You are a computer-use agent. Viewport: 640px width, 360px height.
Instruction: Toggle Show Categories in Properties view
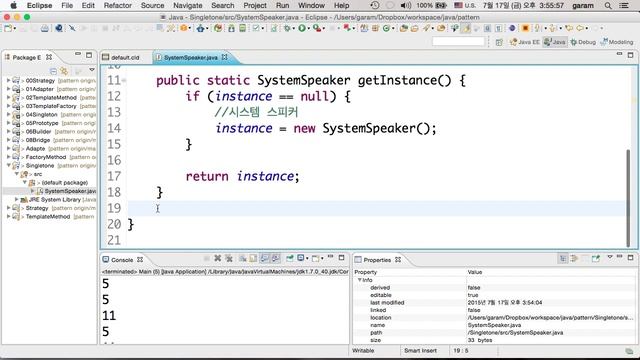click(x=563, y=258)
